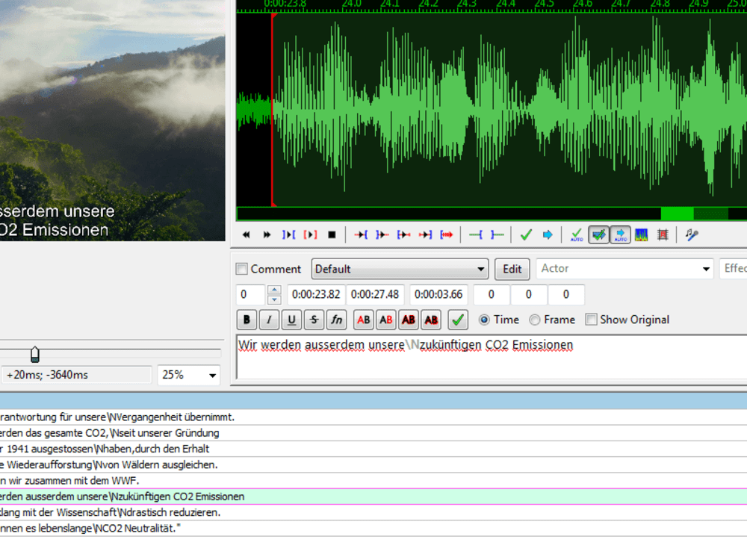
Task: Commit audio changes with green checkmark
Action: click(x=526, y=234)
